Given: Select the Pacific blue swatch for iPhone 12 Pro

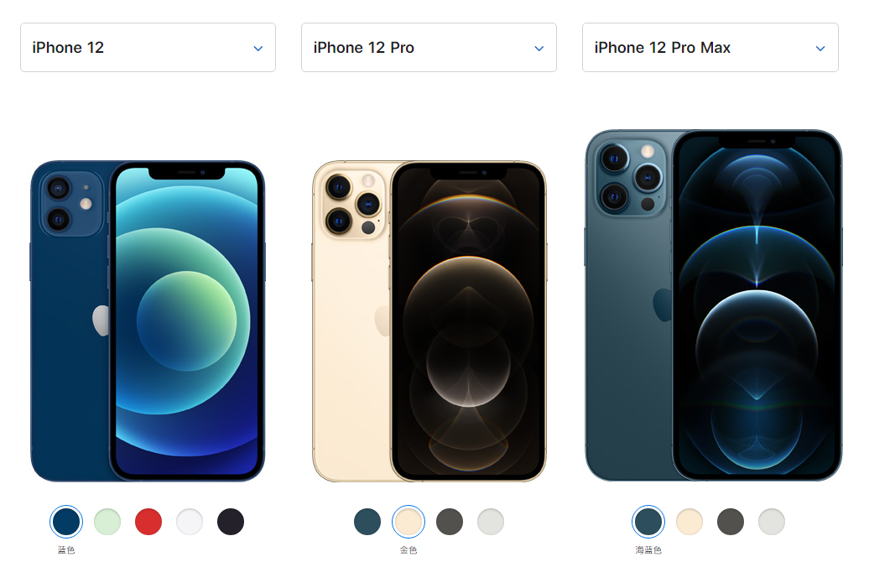Looking at the screenshot, I should pos(367,522).
